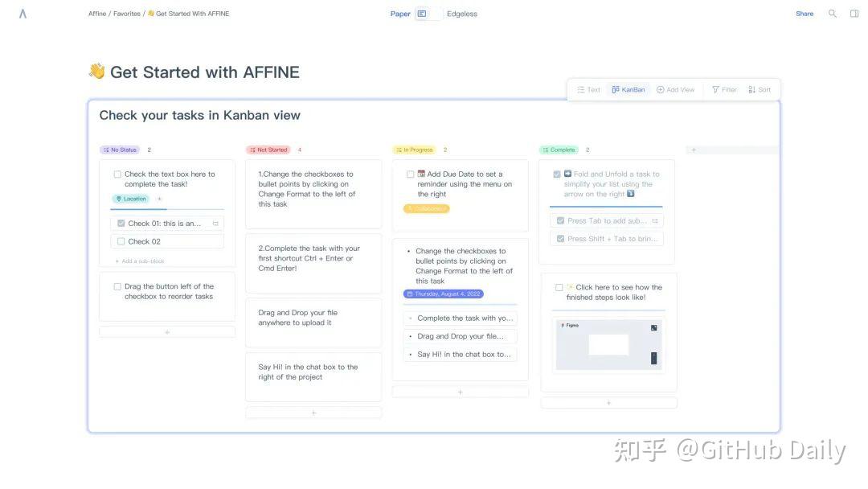Click the yellow Collaborator tag
This screenshot has width=868, height=489.
point(426,209)
